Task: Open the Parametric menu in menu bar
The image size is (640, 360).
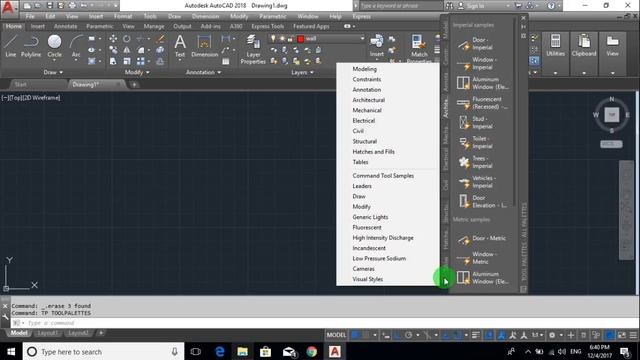Action: 273,16
